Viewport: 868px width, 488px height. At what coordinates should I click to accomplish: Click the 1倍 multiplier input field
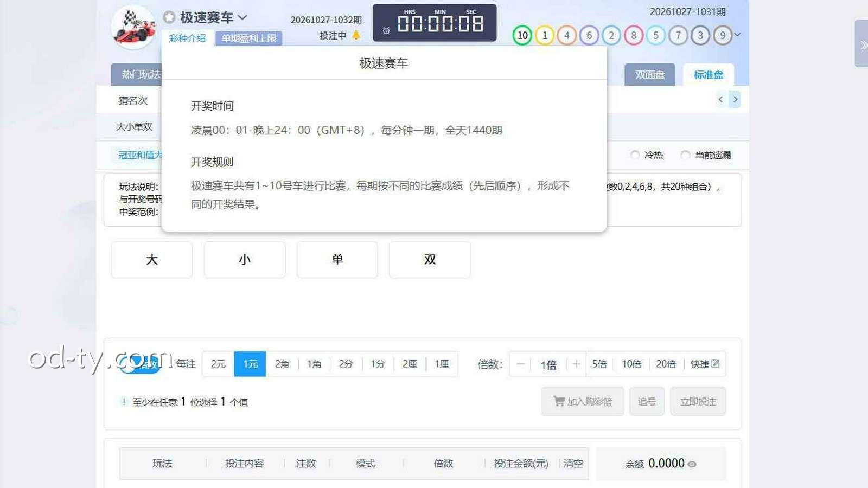(x=548, y=364)
